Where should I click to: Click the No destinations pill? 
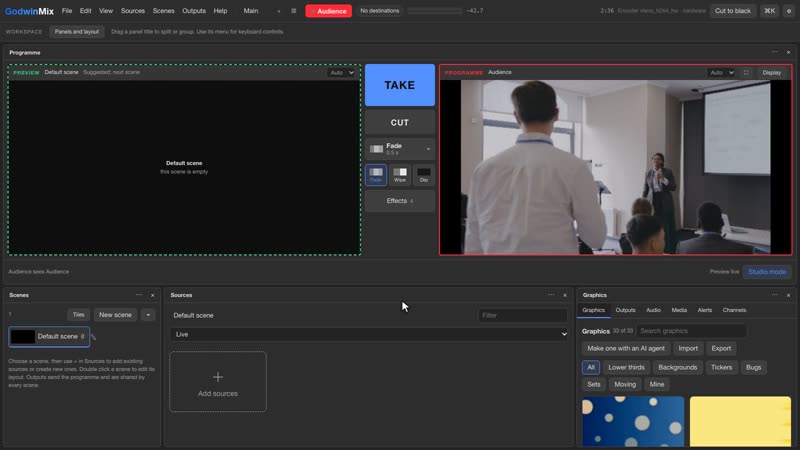tap(380, 11)
